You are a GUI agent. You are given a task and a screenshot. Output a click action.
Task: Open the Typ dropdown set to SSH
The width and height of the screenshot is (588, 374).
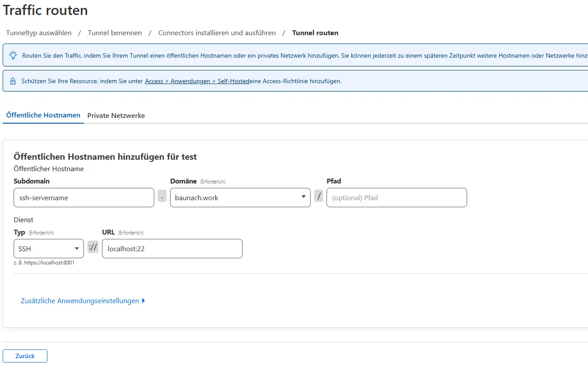click(48, 249)
